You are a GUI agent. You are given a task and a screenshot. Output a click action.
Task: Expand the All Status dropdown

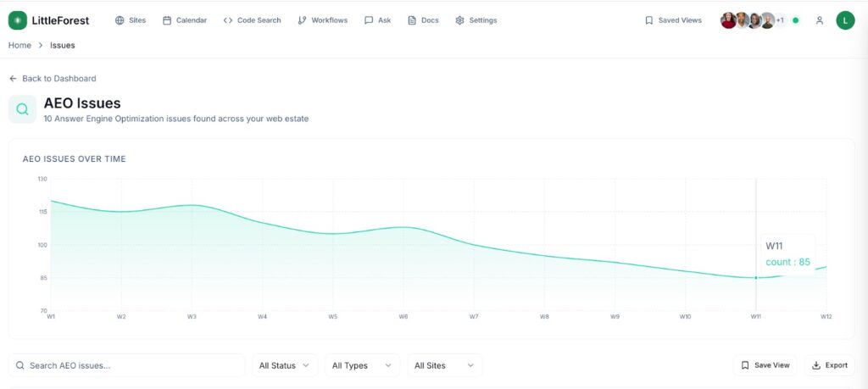tap(285, 365)
